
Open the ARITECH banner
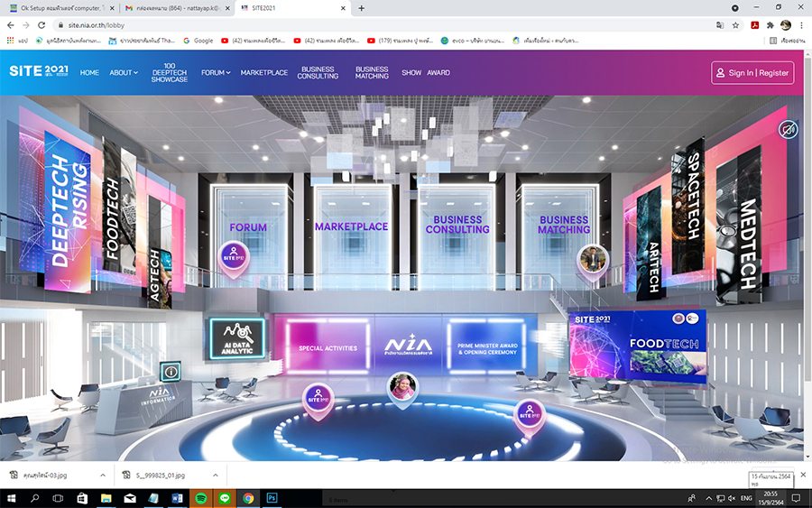[x=650, y=244]
